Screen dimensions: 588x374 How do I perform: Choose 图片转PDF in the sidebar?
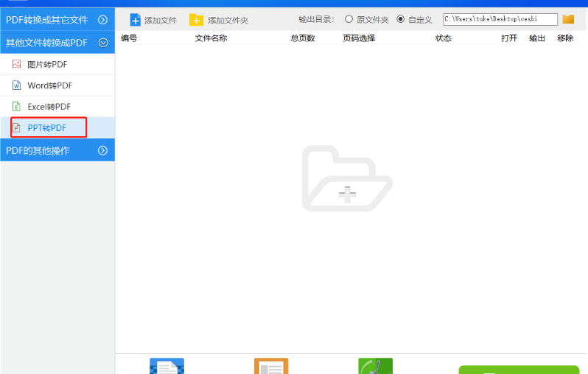[57, 64]
